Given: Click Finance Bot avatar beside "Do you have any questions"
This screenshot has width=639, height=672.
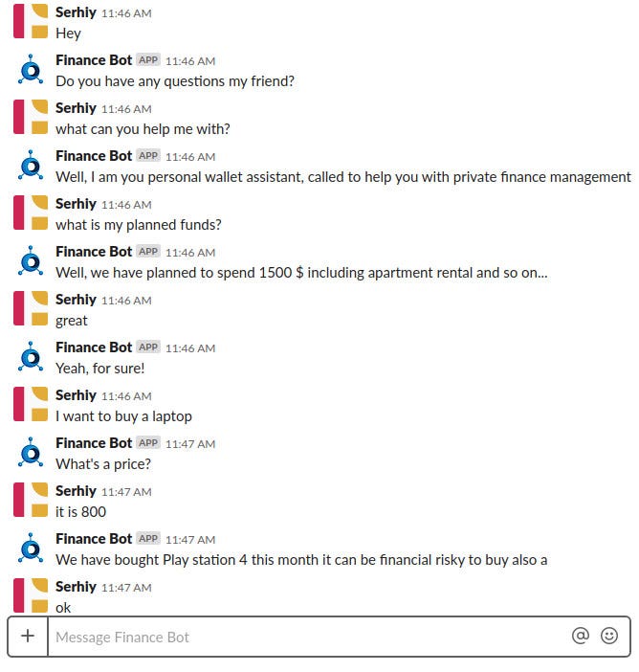Looking at the screenshot, I should click(x=31, y=70).
